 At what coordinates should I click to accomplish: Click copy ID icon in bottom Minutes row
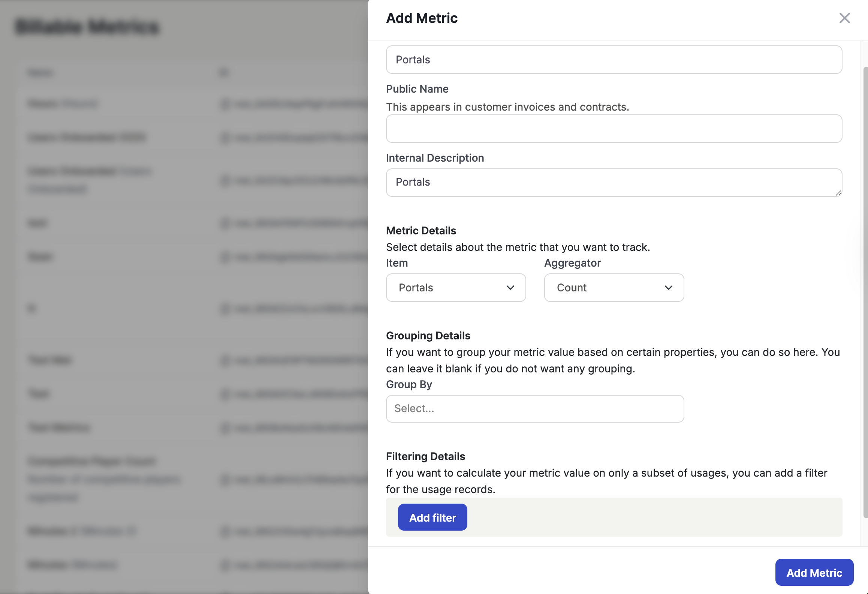tap(225, 565)
